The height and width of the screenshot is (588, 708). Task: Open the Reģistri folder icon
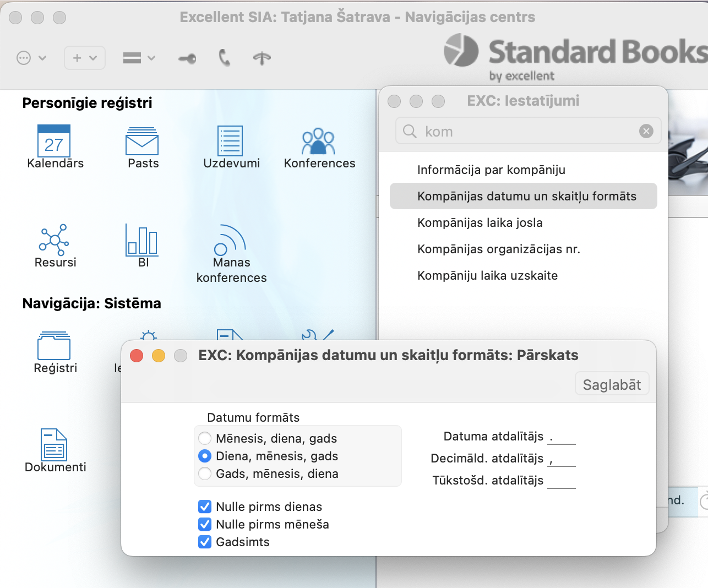[x=54, y=346]
